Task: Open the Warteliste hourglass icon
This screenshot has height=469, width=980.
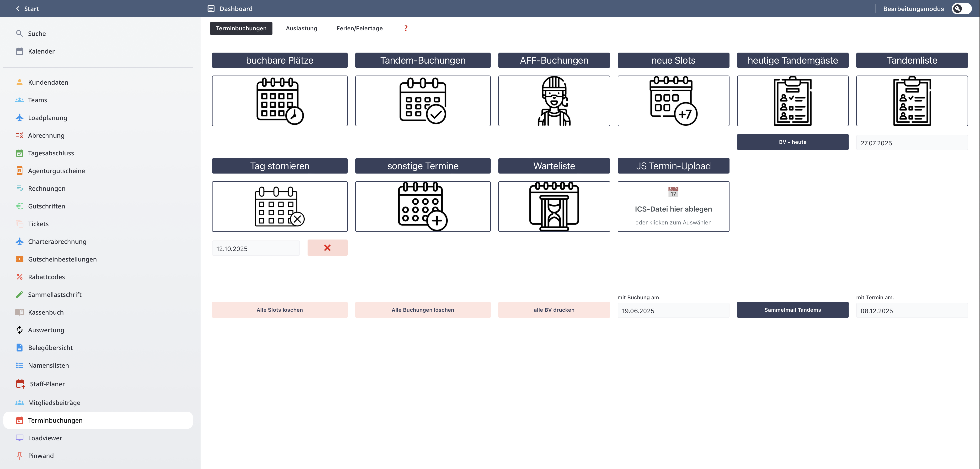Action: point(554,206)
